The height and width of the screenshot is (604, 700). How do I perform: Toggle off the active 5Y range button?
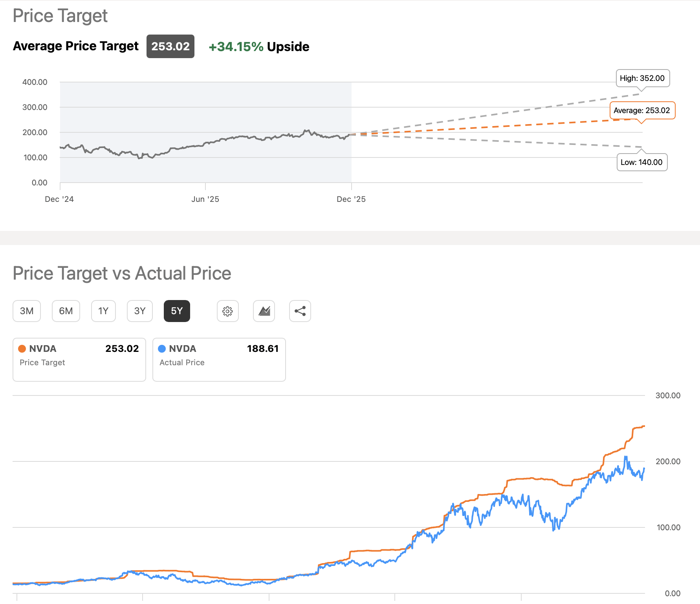click(177, 311)
